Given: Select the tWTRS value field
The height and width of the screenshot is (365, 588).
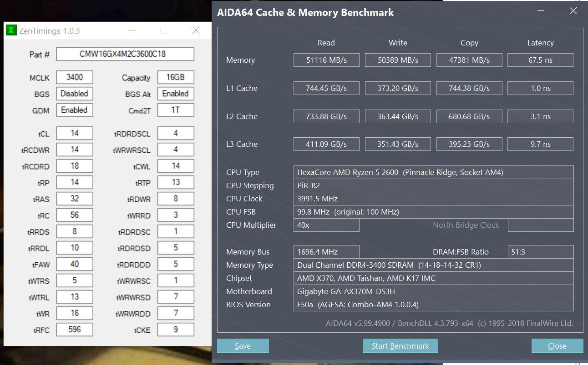Looking at the screenshot, I should (75, 280).
